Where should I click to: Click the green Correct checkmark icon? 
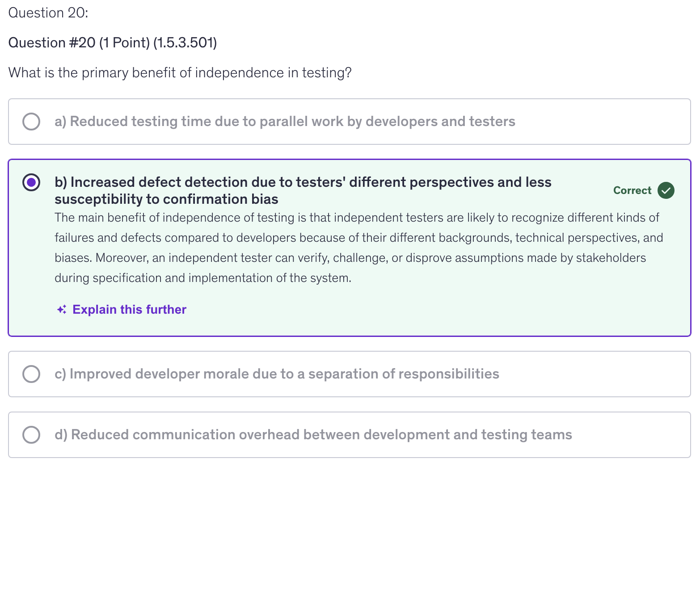coord(666,190)
